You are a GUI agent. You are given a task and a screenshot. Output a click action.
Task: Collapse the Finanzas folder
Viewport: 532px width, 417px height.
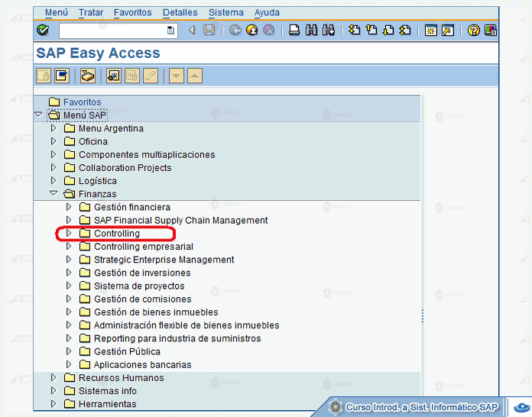[54, 193]
